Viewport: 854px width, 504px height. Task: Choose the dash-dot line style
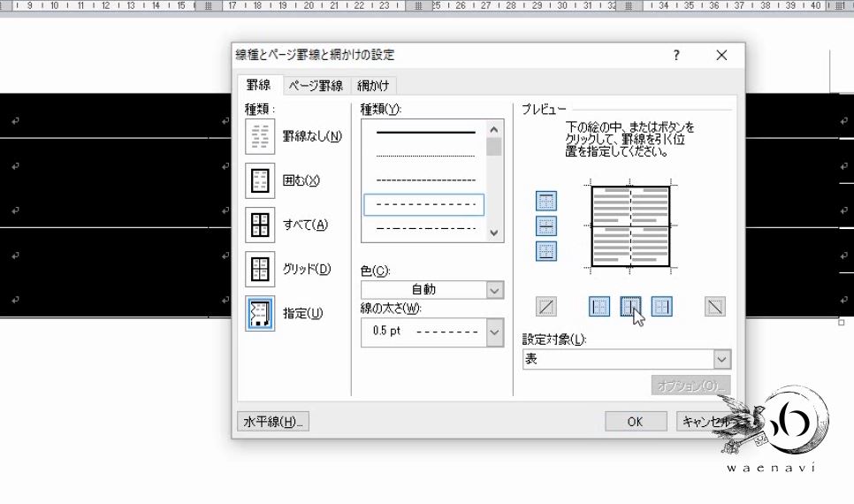(425, 228)
